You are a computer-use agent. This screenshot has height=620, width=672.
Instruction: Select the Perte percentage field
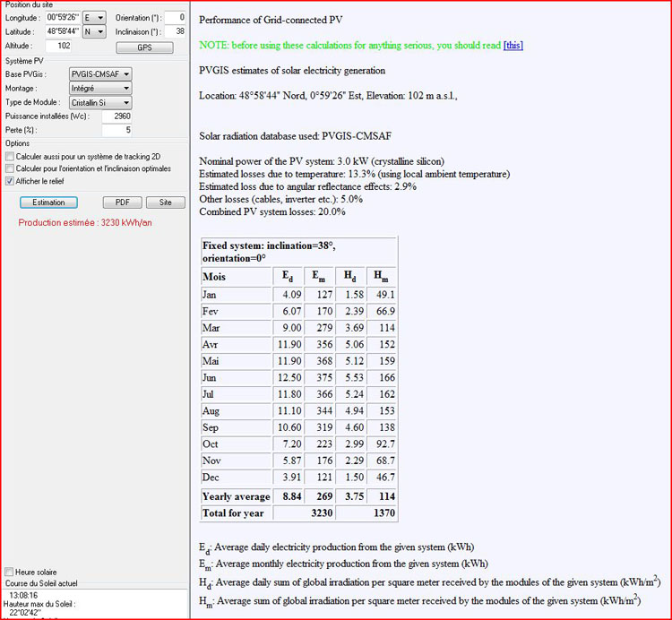117,131
